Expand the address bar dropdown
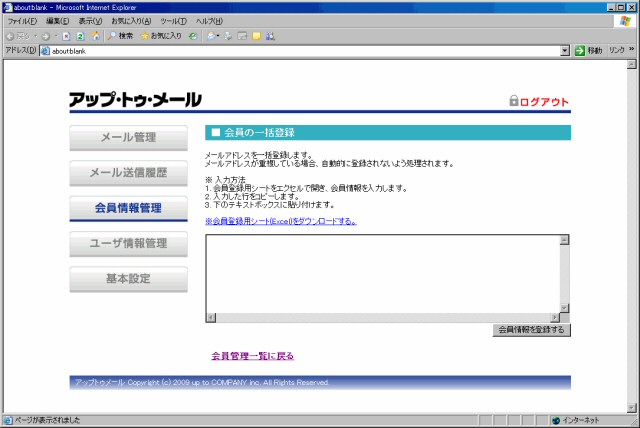640x428 pixels. (x=565, y=51)
